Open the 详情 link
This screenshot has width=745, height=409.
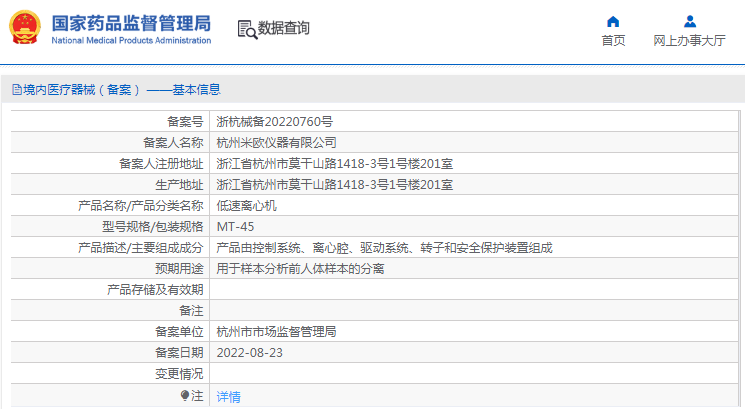pyautogui.click(x=229, y=397)
